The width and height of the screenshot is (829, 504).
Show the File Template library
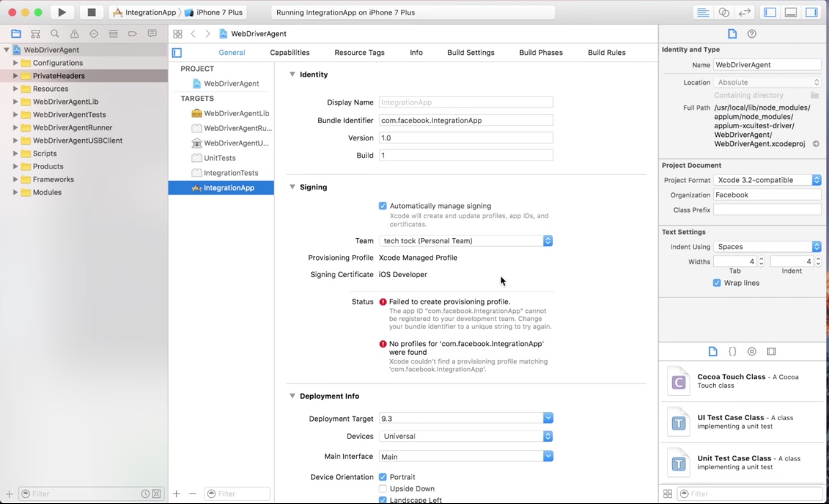[x=713, y=351]
